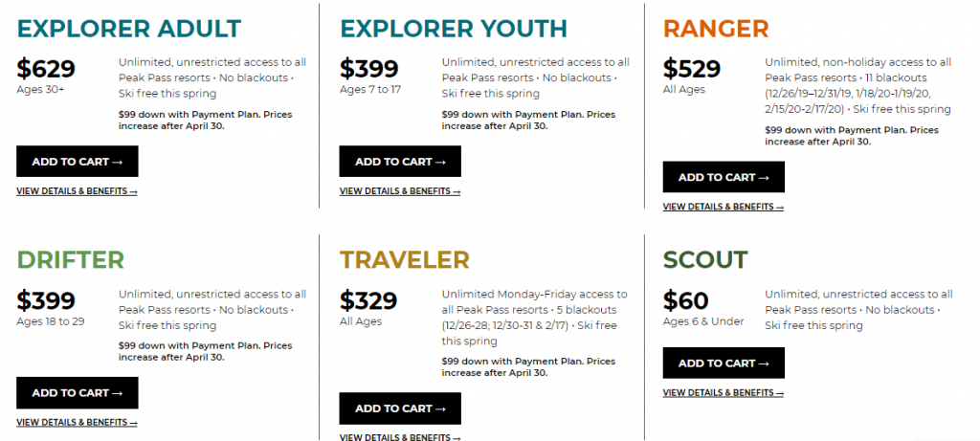Add Scout pass to cart
This screenshot has width=980, height=441.
(x=724, y=364)
